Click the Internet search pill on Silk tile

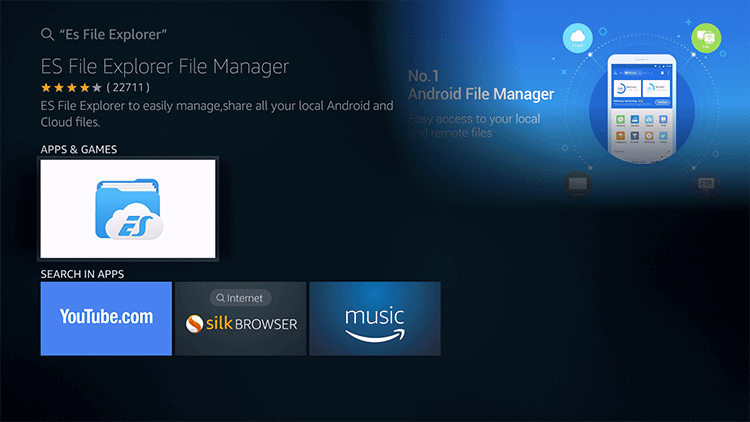[241, 298]
